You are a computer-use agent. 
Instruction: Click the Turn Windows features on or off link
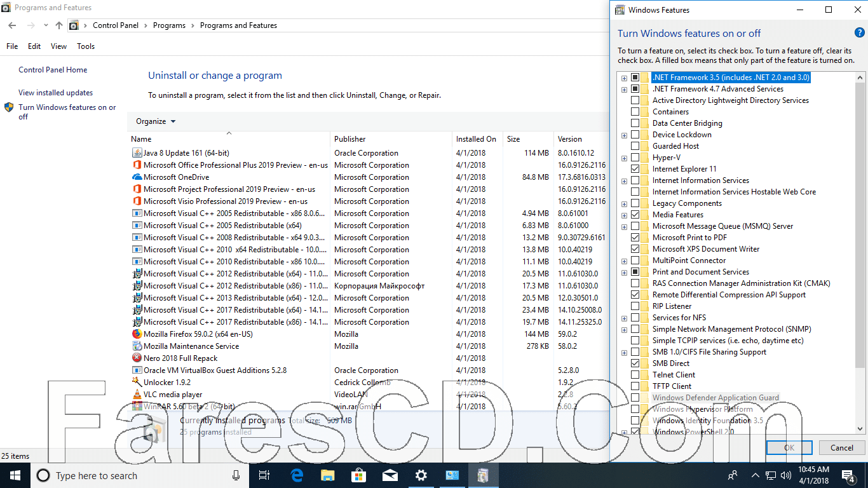(x=67, y=112)
